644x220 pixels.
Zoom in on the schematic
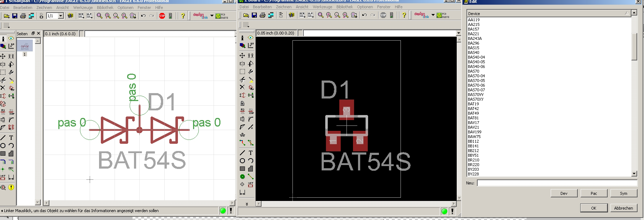click(108, 16)
